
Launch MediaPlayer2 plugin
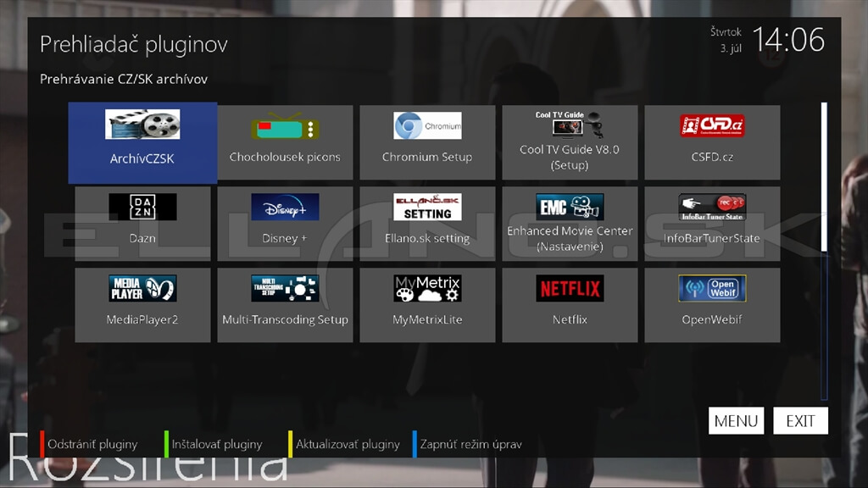pyautogui.click(x=142, y=305)
